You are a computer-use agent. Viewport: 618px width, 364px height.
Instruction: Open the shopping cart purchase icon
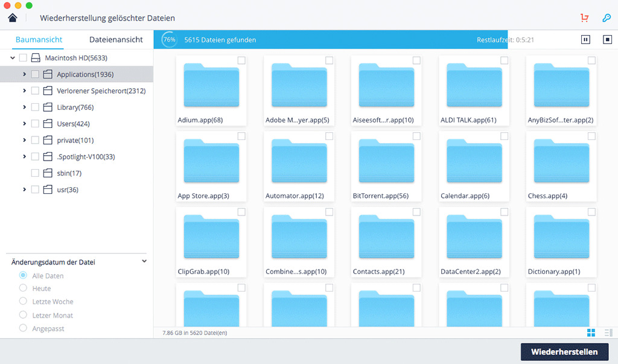click(x=584, y=18)
